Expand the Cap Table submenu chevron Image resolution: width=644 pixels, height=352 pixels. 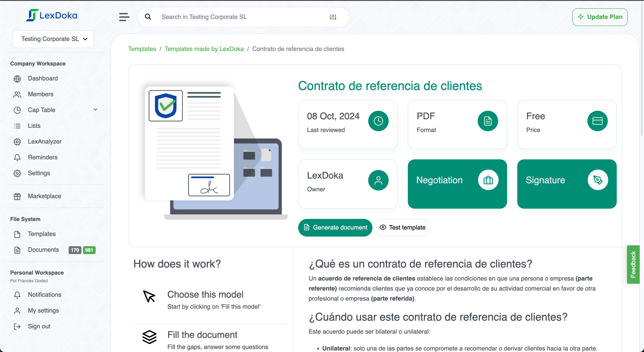pos(95,110)
